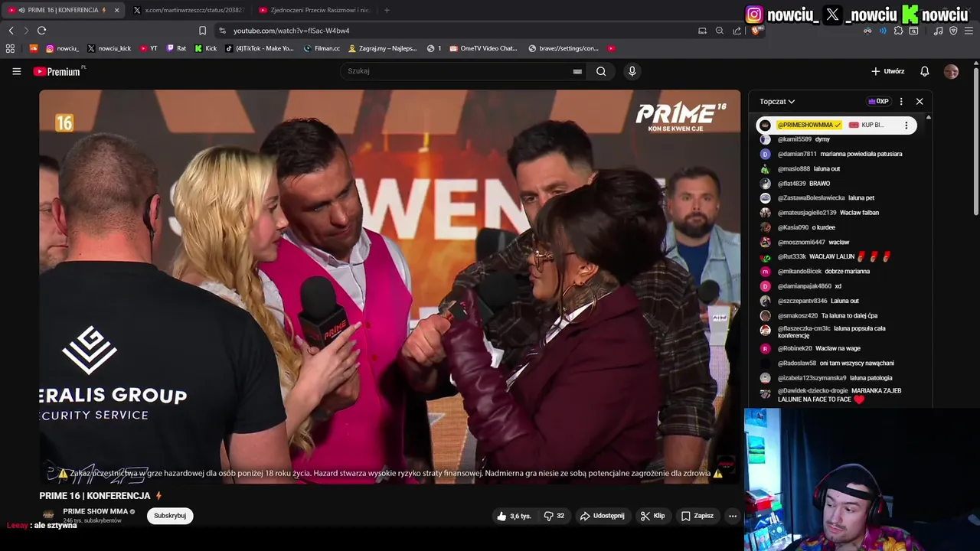Click the Zapisz save button
980x551 pixels.
[x=697, y=516]
